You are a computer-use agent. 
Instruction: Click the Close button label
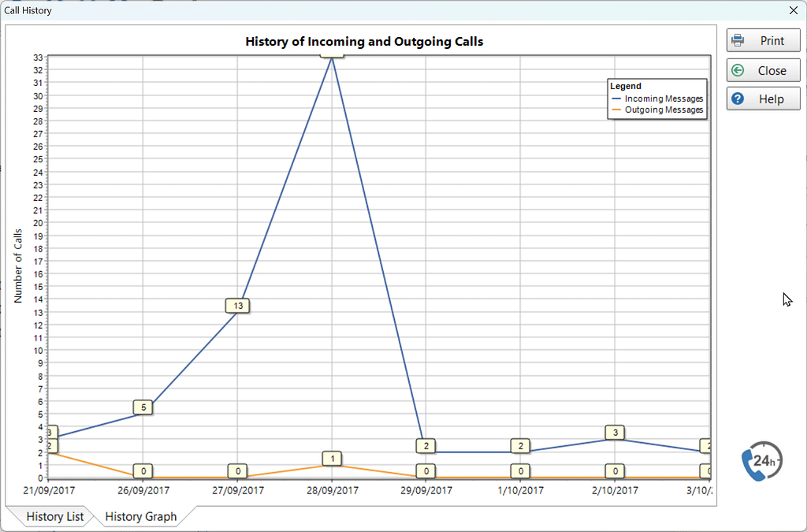(x=772, y=70)
